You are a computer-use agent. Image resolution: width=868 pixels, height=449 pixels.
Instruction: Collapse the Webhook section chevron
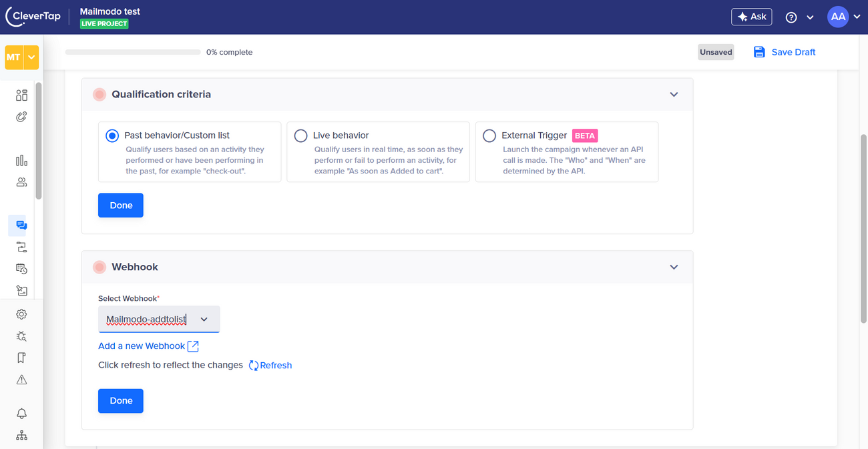point(674,267)
